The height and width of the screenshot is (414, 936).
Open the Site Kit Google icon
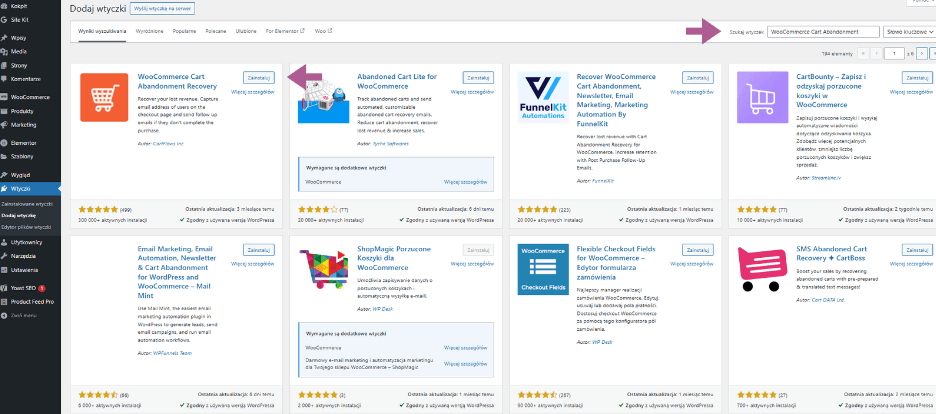pyautogui.click(x=4, y=20)
